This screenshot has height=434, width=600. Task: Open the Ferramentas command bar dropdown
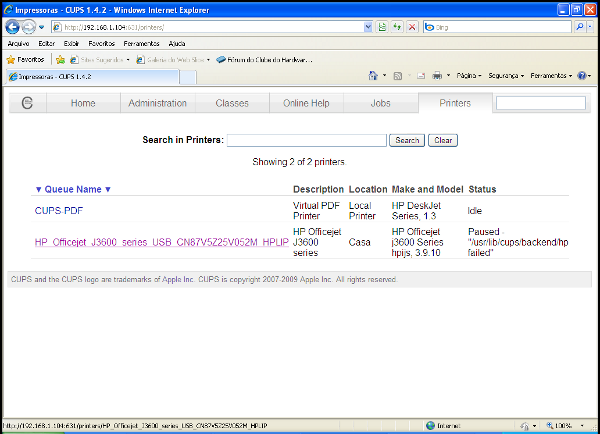(551, 76)
